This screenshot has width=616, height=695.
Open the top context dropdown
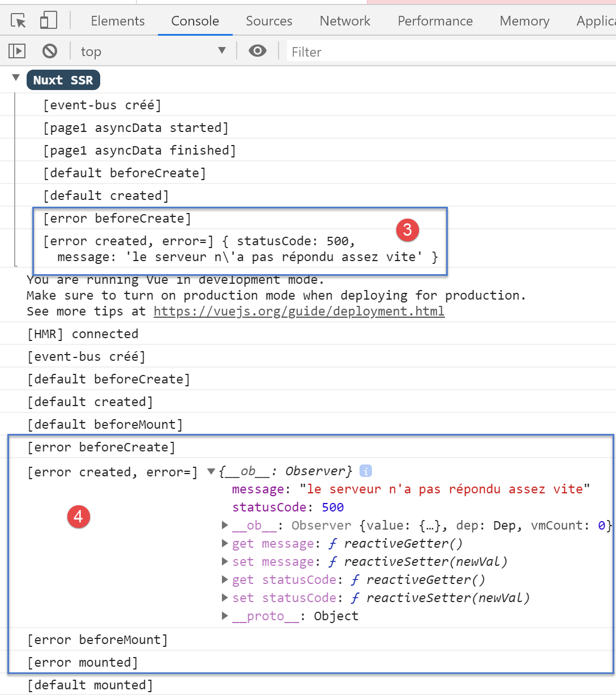[153, 52]
